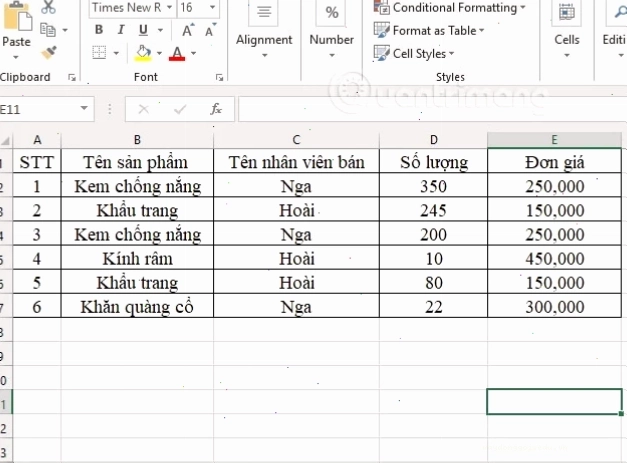Apply yellow Fill Color bucket

(143, 53)
